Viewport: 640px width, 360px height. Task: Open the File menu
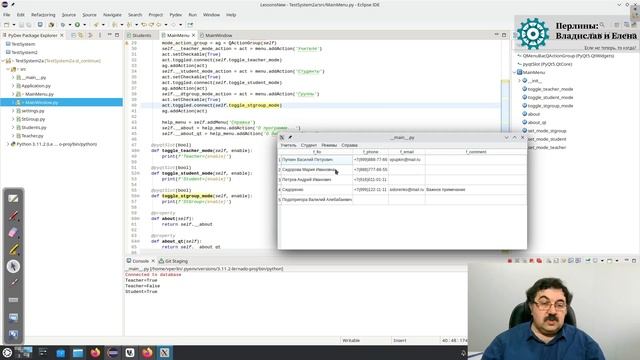[7, 15]
